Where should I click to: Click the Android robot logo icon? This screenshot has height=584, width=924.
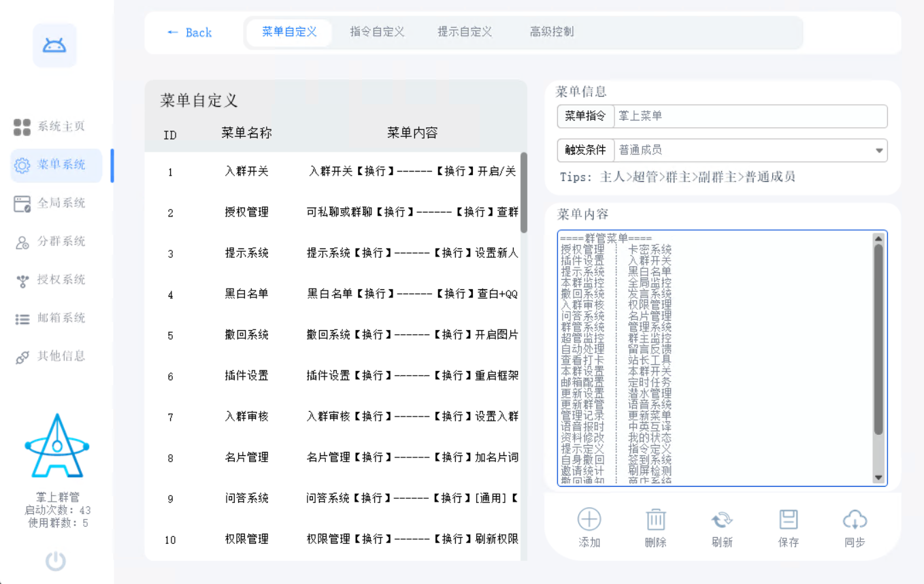[x=55, y=46]
